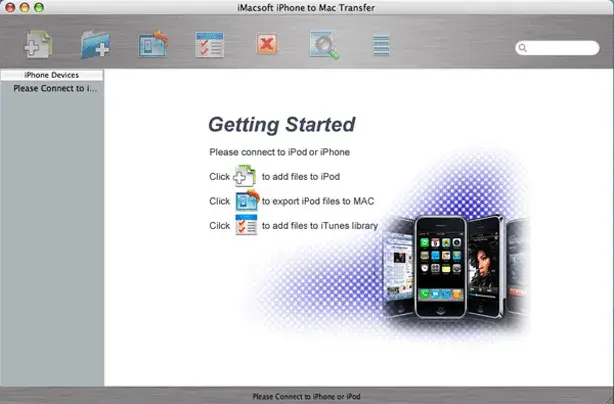Click the add files icon in Getting Started
Image resolution: width=614 pixels, height=404 pixels.
(x=245, y=176)
